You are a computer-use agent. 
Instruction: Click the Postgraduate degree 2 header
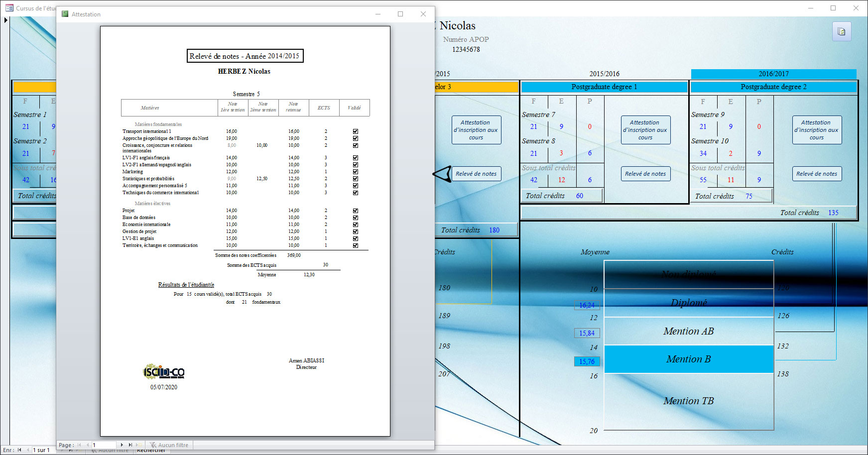click(x=773, y=87)
